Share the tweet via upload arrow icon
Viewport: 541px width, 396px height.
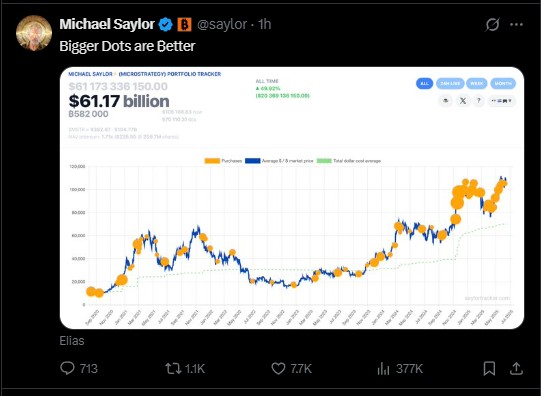(516, 368)
